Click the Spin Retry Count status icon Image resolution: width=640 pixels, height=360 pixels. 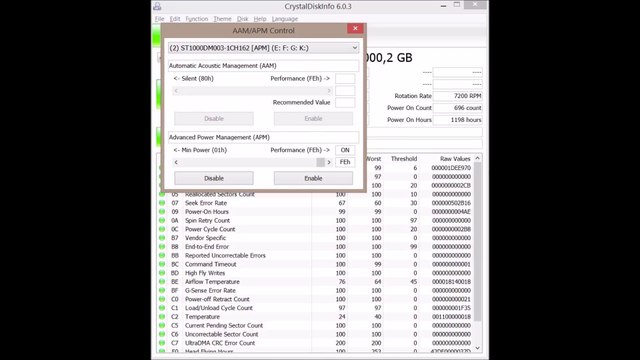point(162,220)
